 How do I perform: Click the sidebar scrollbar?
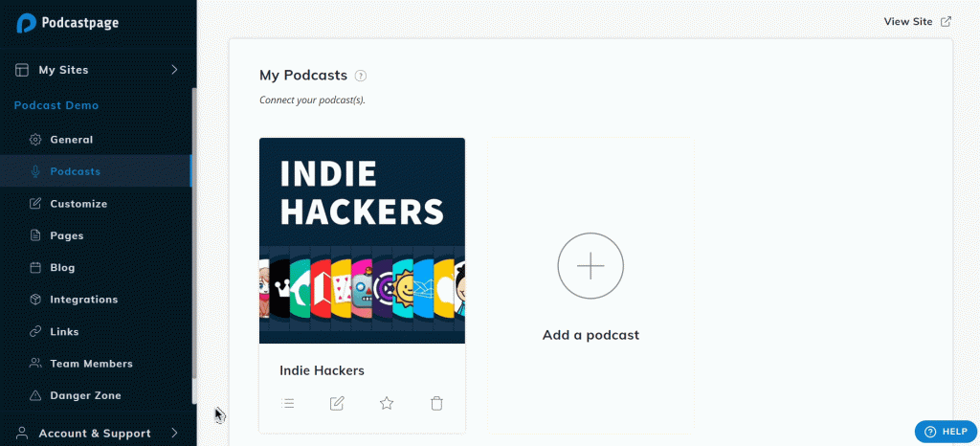(x=193, y=233)
